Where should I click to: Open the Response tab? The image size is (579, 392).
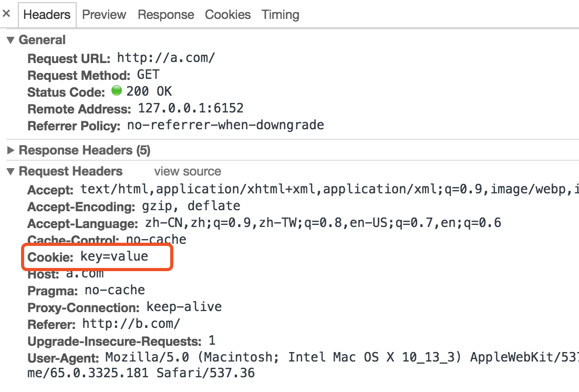point(166,15)
